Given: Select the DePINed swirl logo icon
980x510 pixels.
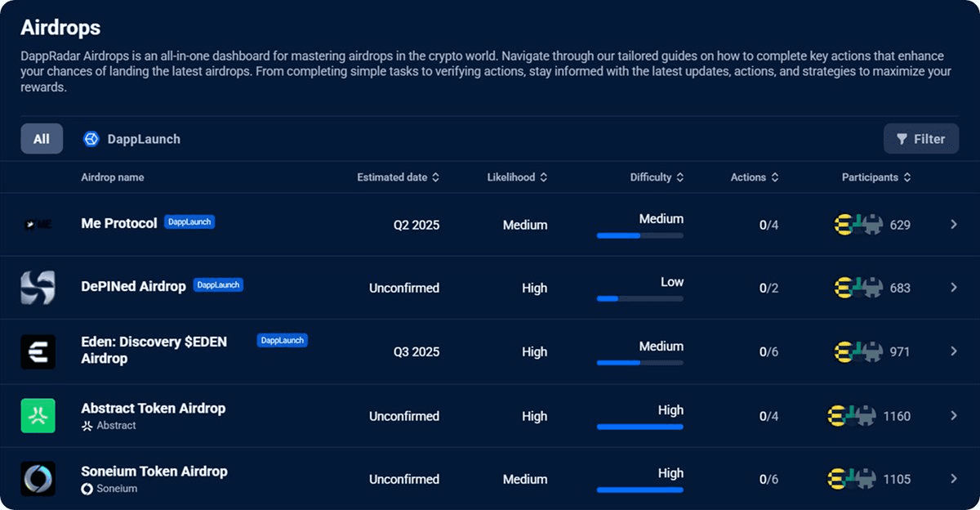Looking at the screenshot, I should point(38,287).
